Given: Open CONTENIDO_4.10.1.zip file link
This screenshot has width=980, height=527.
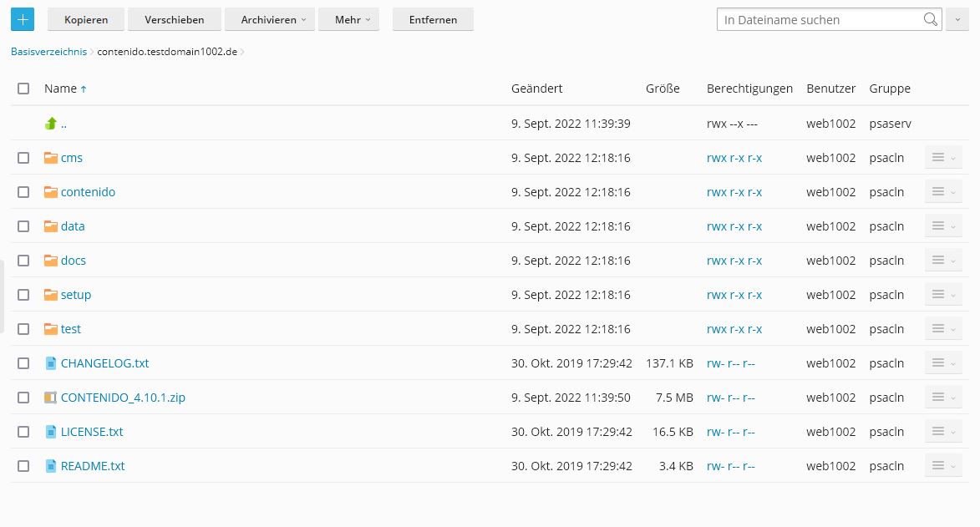Looking at the screenshot, I should pos(123,398).
